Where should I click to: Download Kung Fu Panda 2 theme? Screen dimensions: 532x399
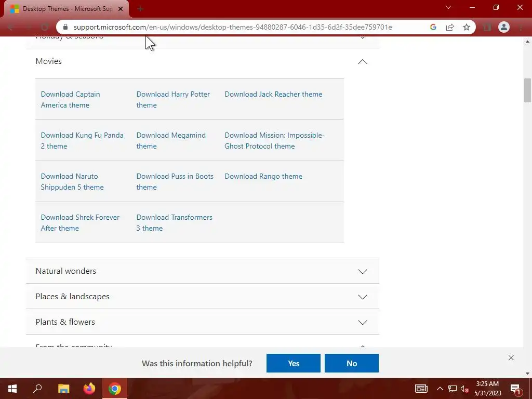click(x=82, y=140)
